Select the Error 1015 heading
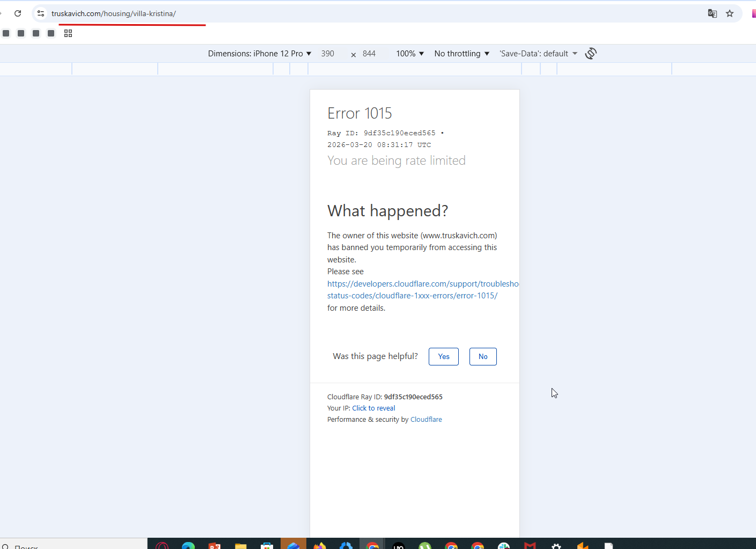 coord(359,113)
